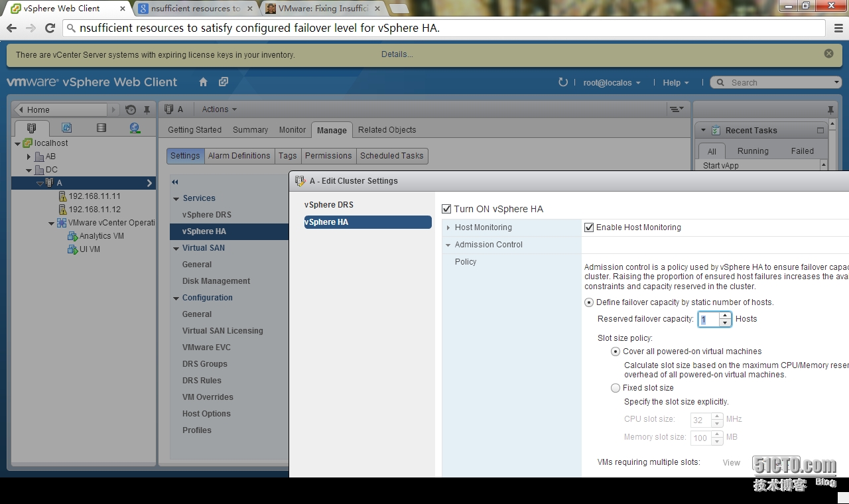
Task: Maximize the Recent Tasks panel
Action: (x=820, y=131)
